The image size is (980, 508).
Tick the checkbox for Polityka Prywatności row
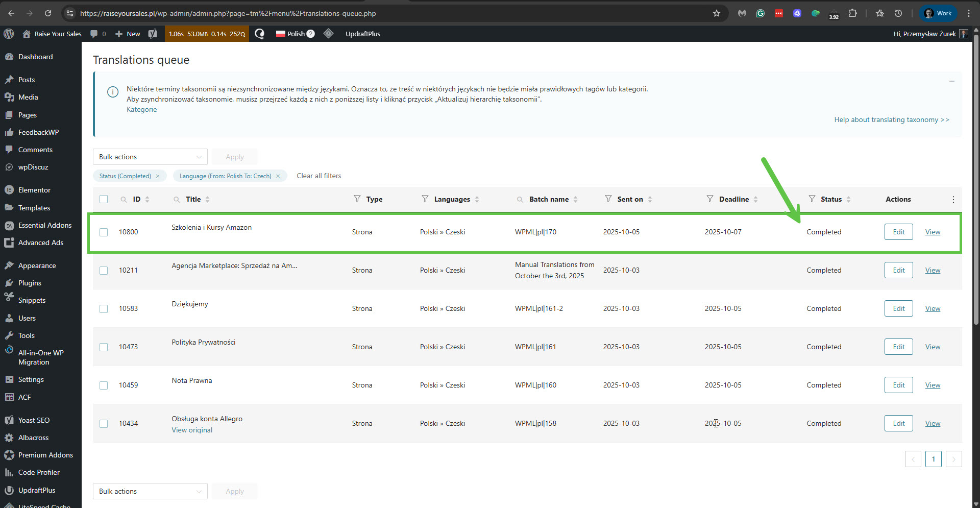pos(104,347)
